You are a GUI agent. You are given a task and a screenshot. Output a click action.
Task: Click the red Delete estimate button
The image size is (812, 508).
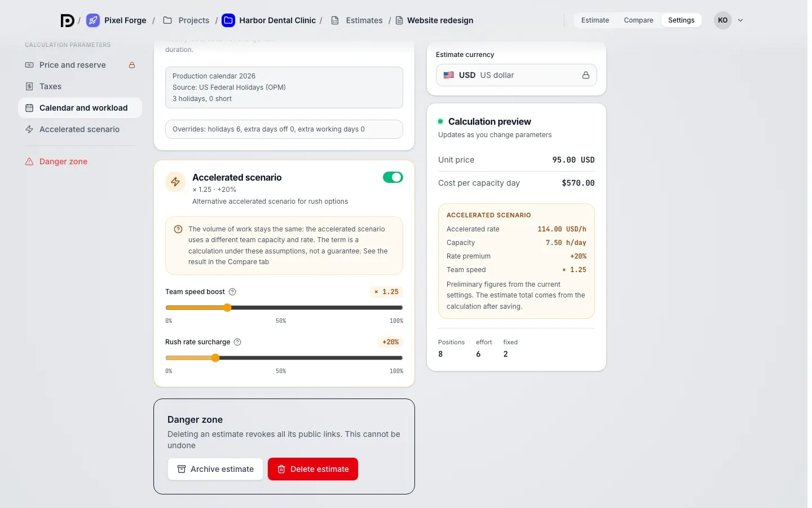313,469
